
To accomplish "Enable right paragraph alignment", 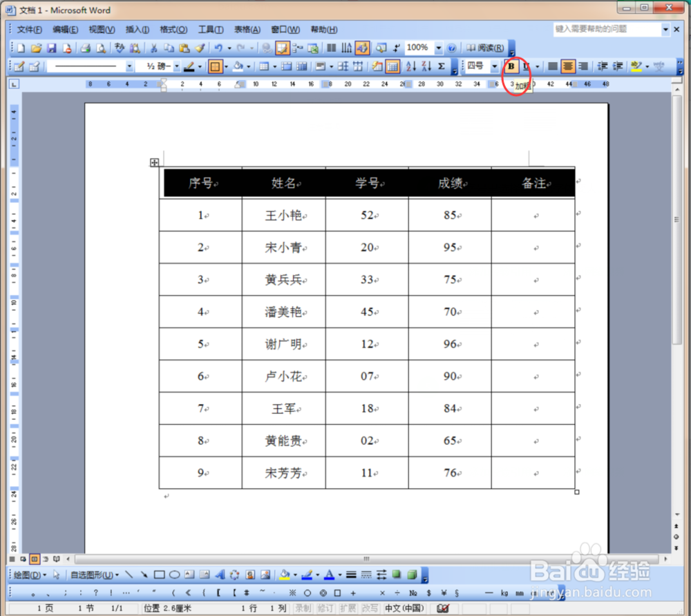I will click(x=583, y=66).
